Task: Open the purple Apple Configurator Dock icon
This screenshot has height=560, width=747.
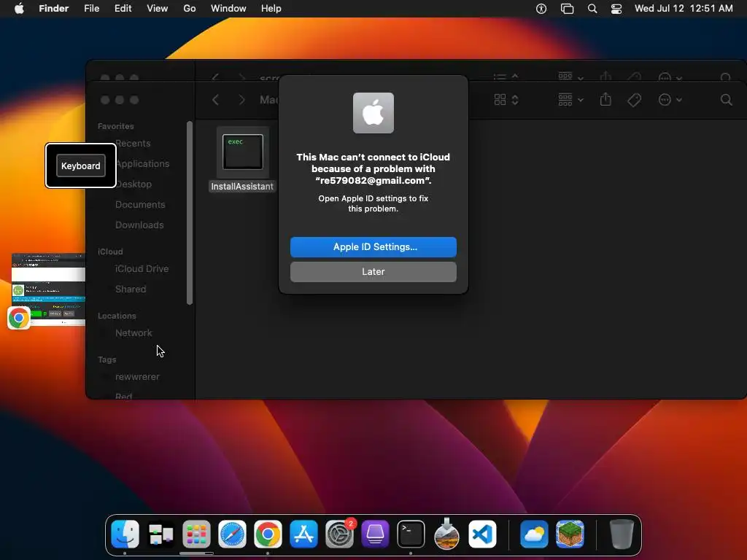Action: (x=375, y=534)
